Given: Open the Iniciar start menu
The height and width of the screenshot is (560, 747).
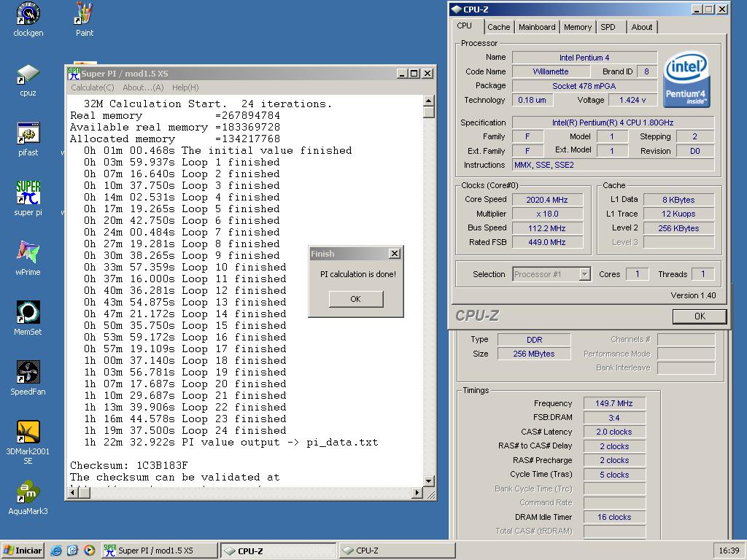Looking at the screenshot, I should point(23,551).
